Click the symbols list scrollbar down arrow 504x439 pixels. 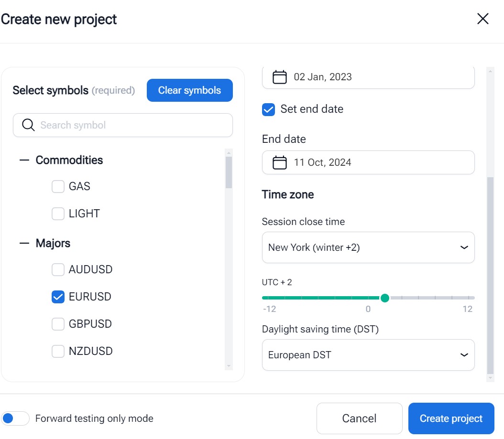click(229, 366)
